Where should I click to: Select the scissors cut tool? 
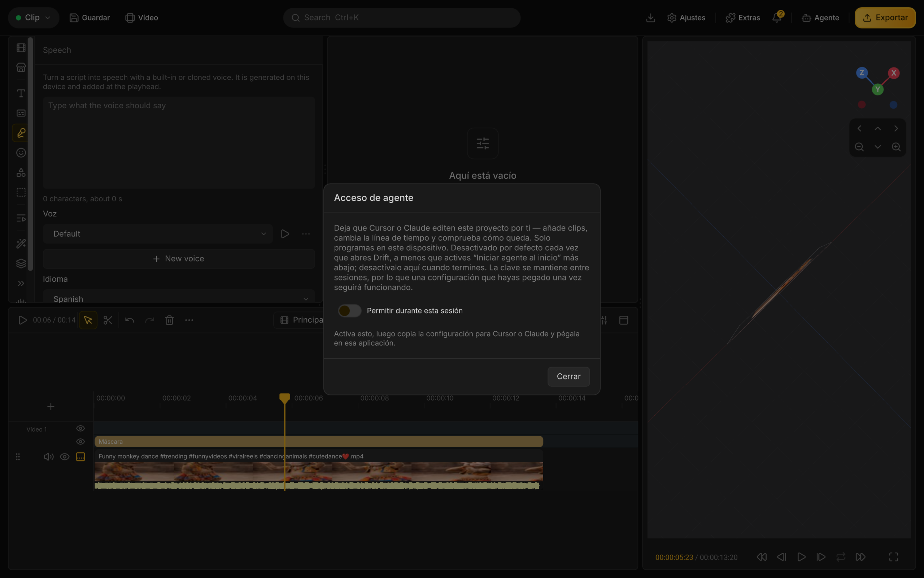[x=108, y=320]
